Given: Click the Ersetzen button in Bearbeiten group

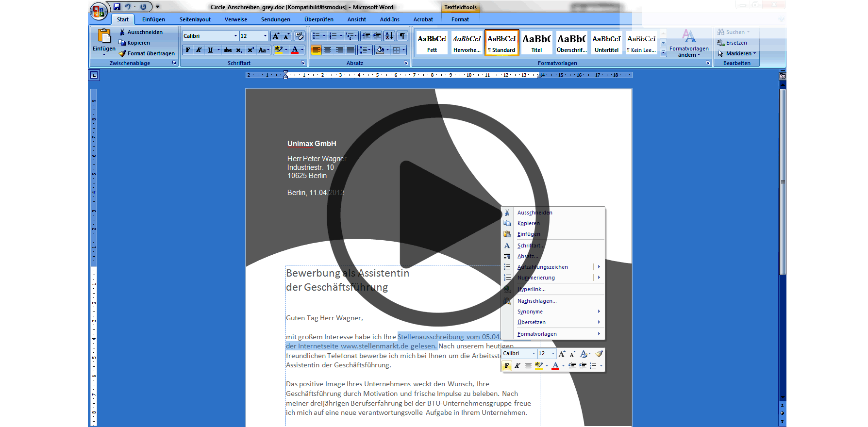Looking at the screenshot, I should [x=736, y=43].
